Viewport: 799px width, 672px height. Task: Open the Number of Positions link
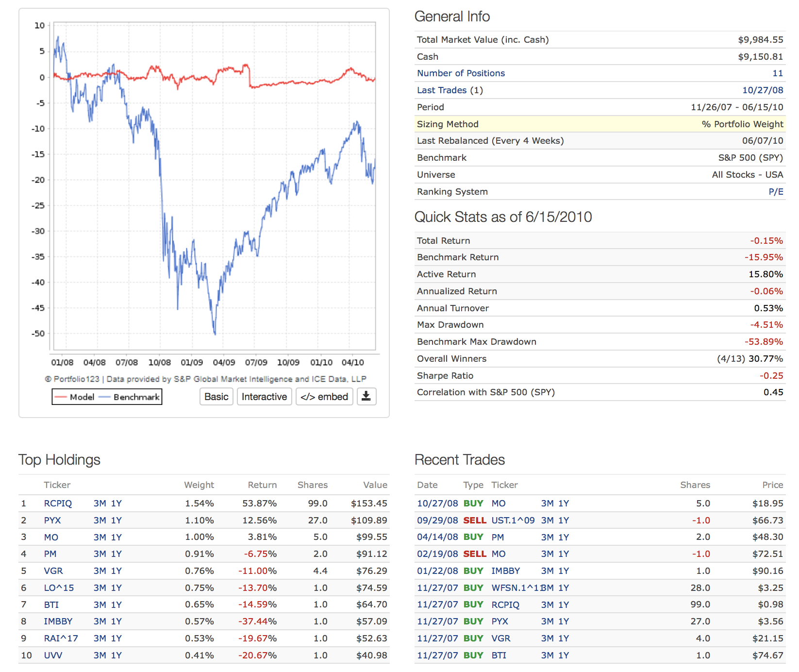461,73
